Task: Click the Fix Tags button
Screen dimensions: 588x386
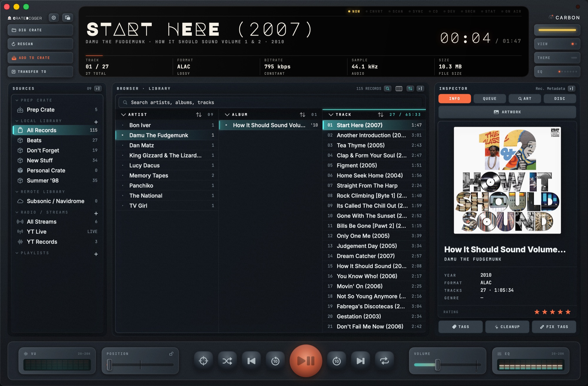Action: (x=554, y=327)
